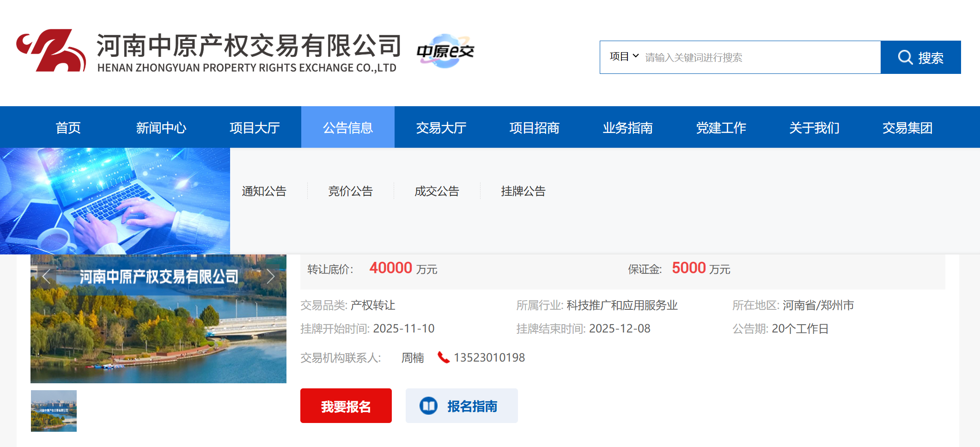Select 竞价公告 submenu link
Image resolution: width=980 pixels, height=447 pixels.
pos(350,191)
